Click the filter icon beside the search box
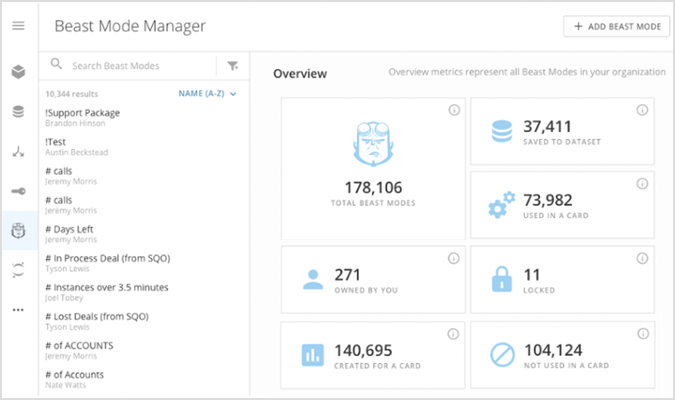This screenshot has height=400, width=675. click(x=232, y=66)
